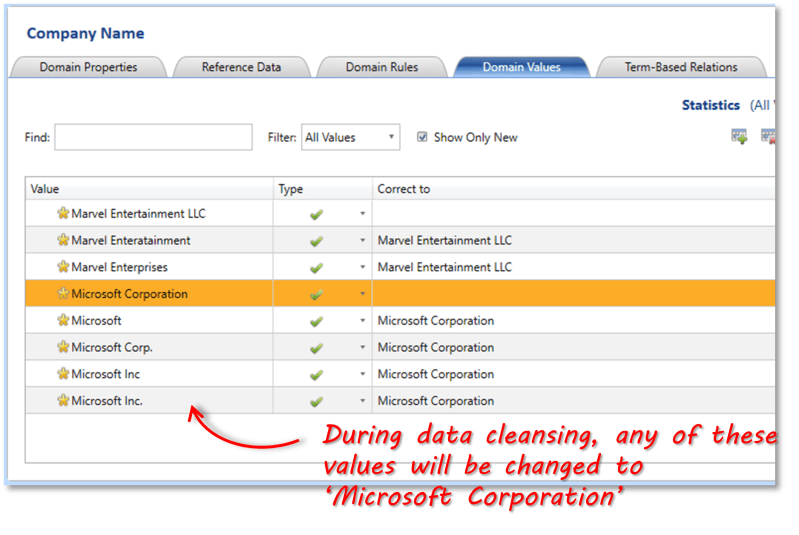Select the Domain Values tab
The height and width of the screenshot is (535, 799).
521,67
